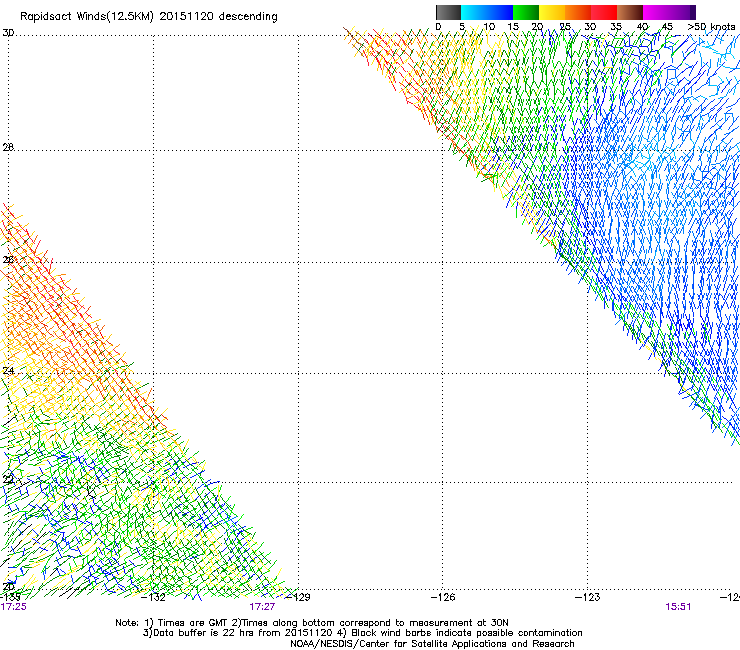
Task: Click the longitude label -126
Action: click(443, 597)
